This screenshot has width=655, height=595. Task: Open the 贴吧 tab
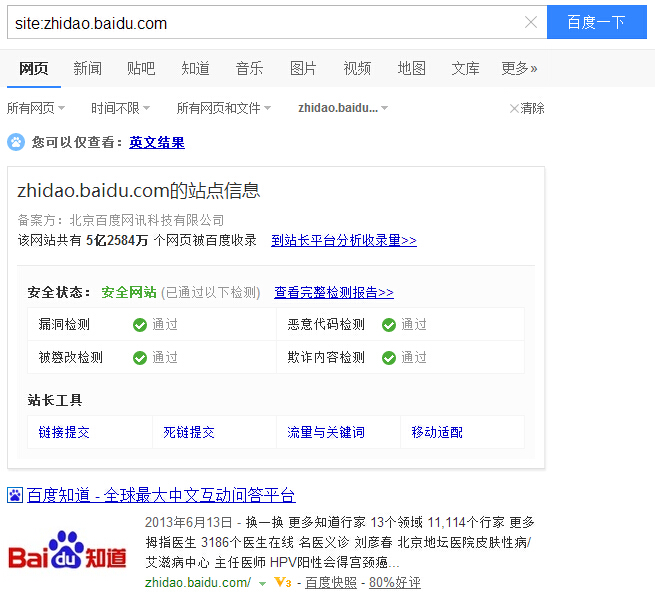pyautogui.click(x=141, y=68)
